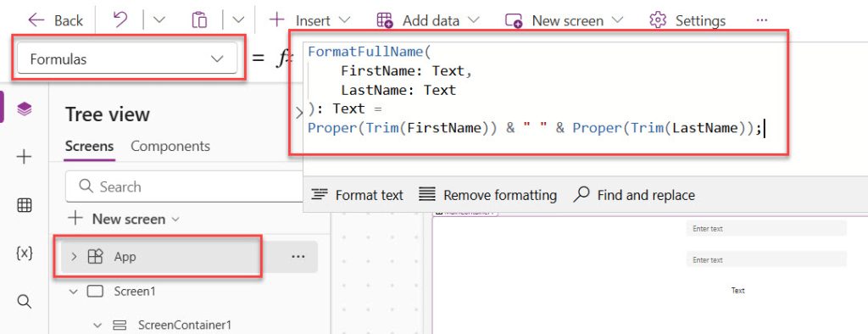Open the Insert menu

309,20
